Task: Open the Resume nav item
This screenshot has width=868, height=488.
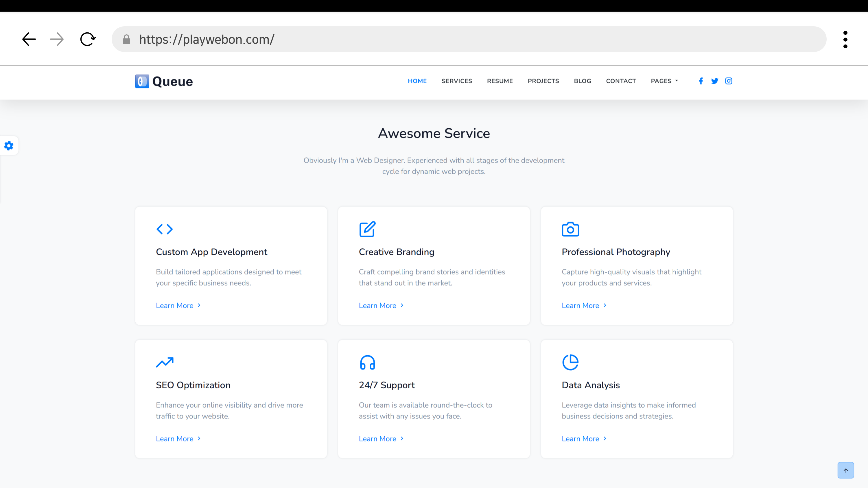Action: coord(500,81)
